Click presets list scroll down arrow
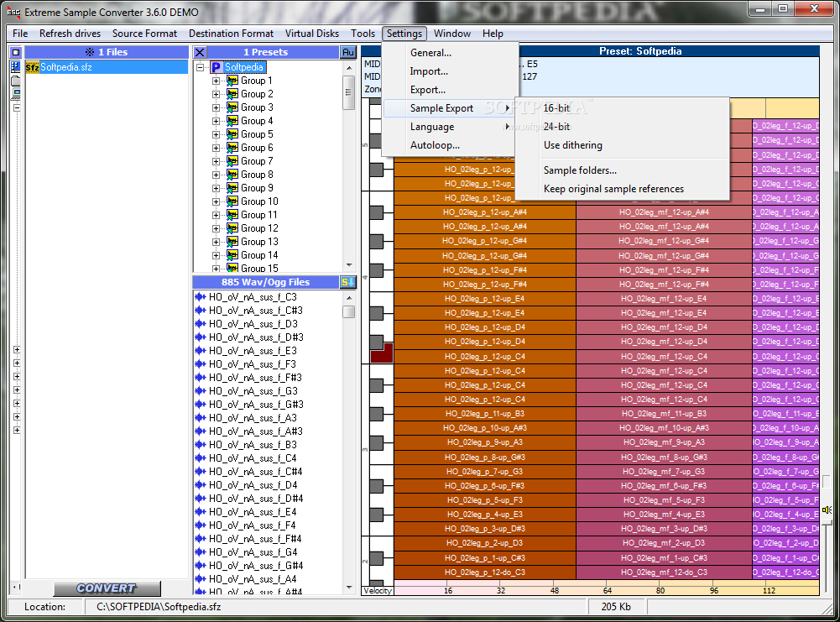Image resolution: width=840 pixels, height=622 pixels. [x=349, y=265]
